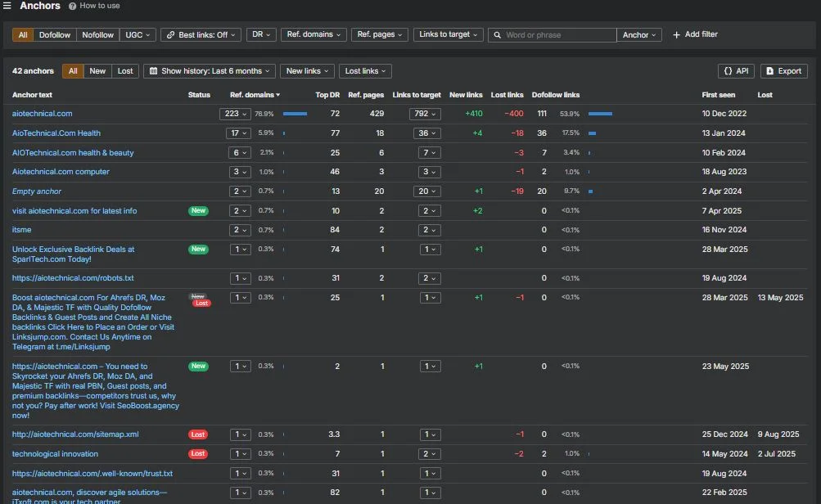Switch to the All anchors tab
The height and width of the screenshot is (504, 821).
(x=73, y=71)
